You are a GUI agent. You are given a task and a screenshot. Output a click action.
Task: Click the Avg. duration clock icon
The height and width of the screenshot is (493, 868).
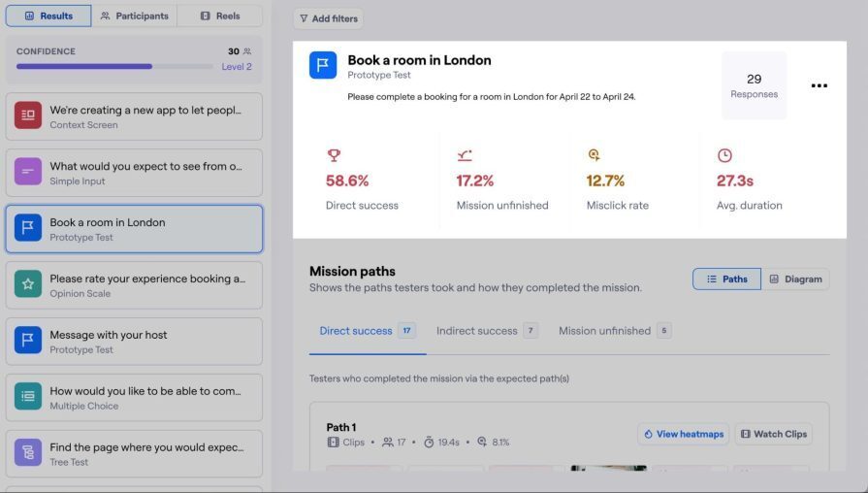tap(724, 155)
